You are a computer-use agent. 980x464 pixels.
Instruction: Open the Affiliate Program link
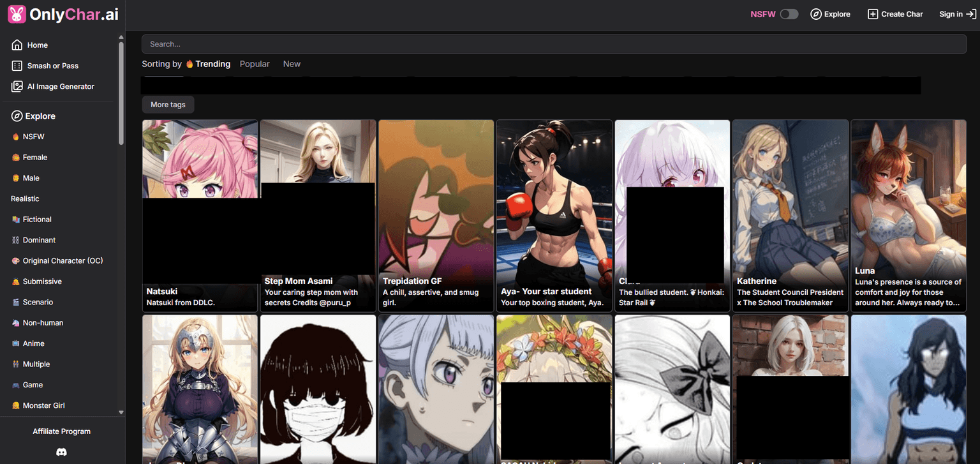click(x=62, y=431)
